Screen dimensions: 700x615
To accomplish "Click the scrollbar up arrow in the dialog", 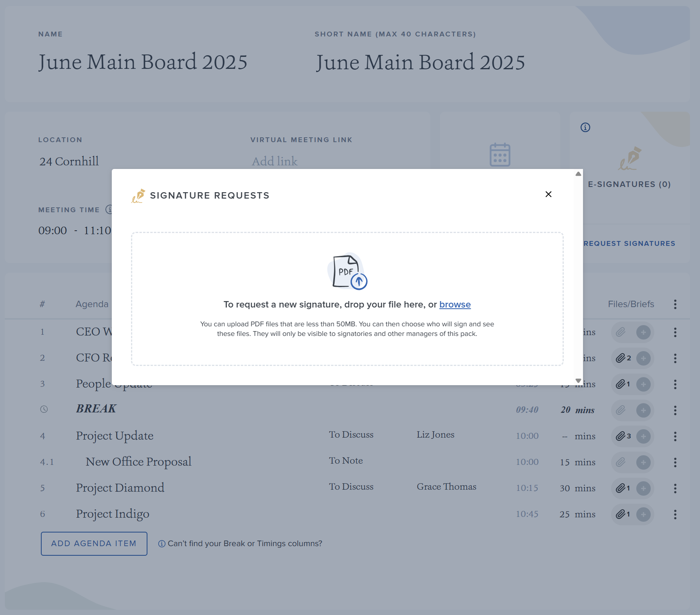I will coord(577,174).
